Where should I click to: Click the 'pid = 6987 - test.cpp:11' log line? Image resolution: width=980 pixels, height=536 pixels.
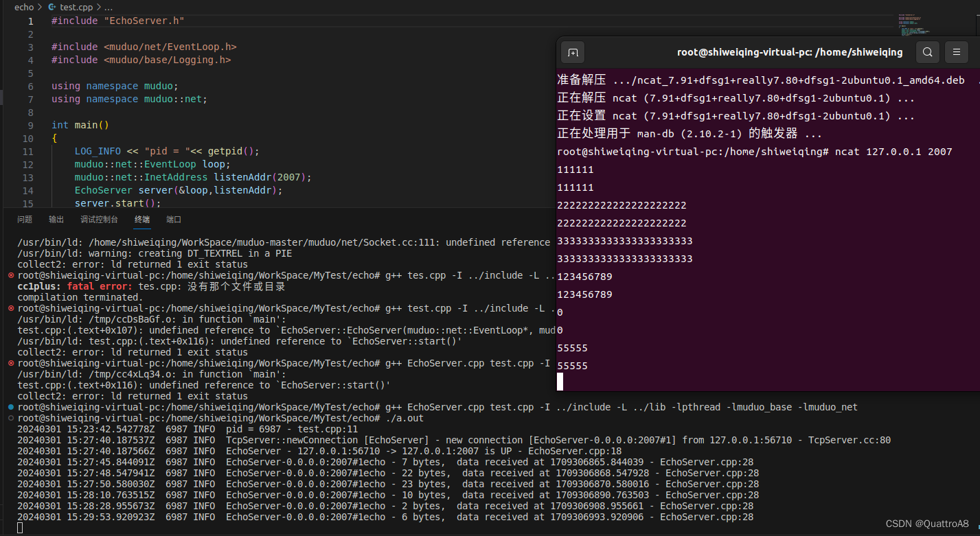[187, 429]
